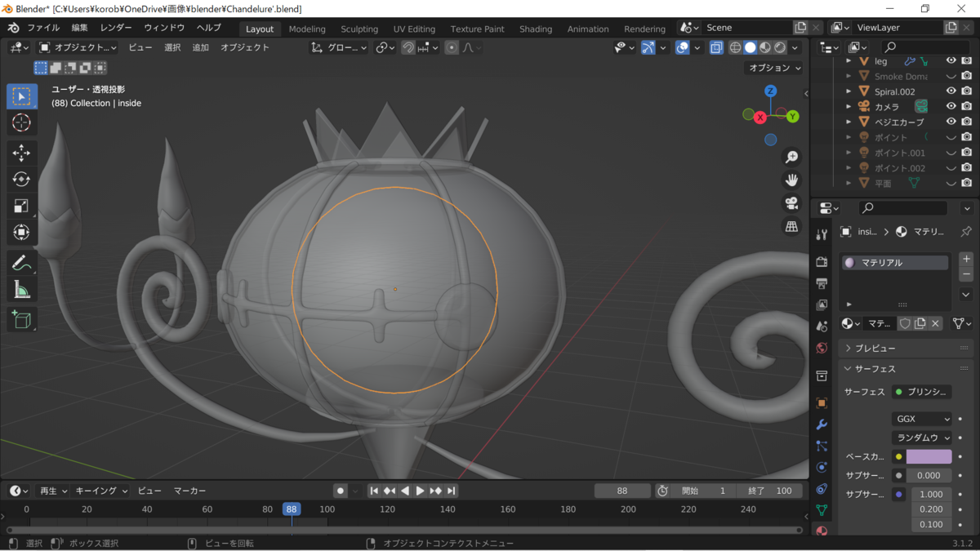Toggle proportional editing button
This screenshot has height=551, width=980.
(x=452, y=47)
